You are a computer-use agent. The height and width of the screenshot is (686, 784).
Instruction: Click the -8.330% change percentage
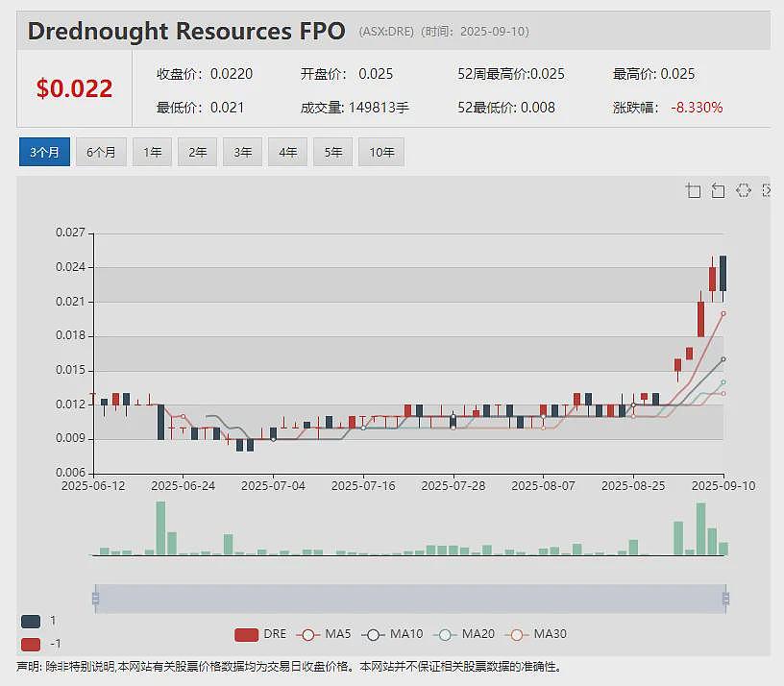(697, 108)
